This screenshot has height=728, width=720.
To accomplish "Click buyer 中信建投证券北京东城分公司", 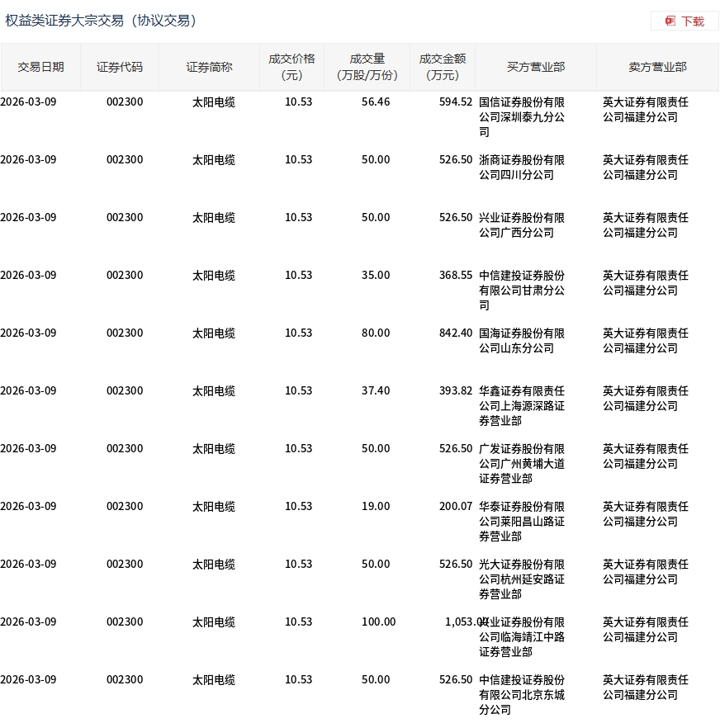I will [522, 695].
